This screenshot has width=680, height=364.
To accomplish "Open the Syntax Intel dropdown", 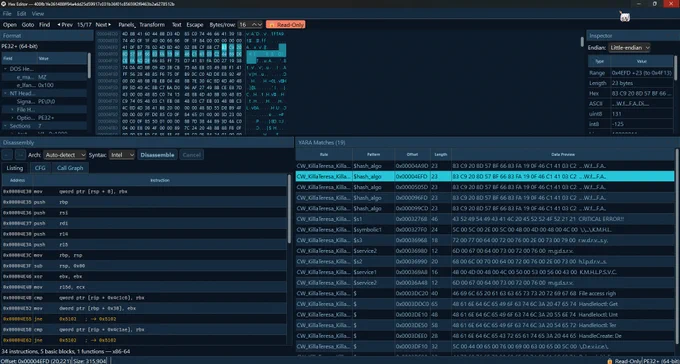I will [x=121, y=155].
